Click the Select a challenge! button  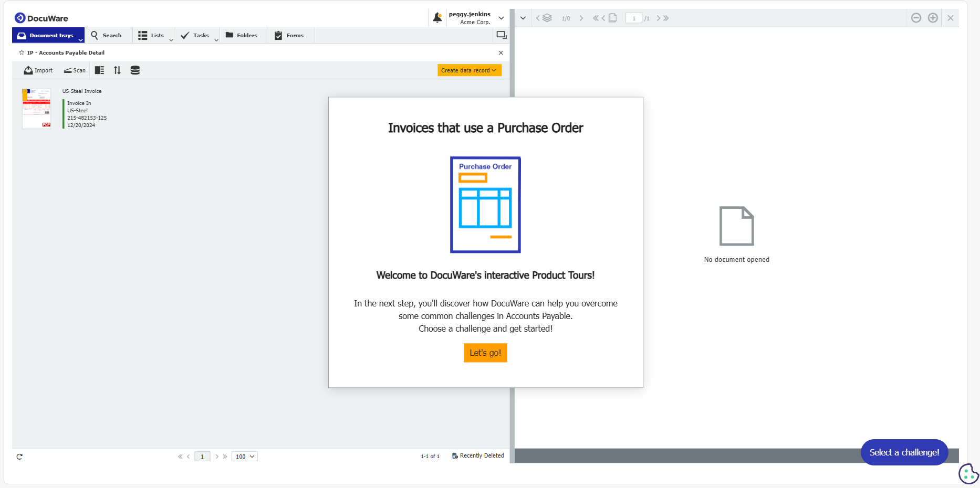[904, 452]
